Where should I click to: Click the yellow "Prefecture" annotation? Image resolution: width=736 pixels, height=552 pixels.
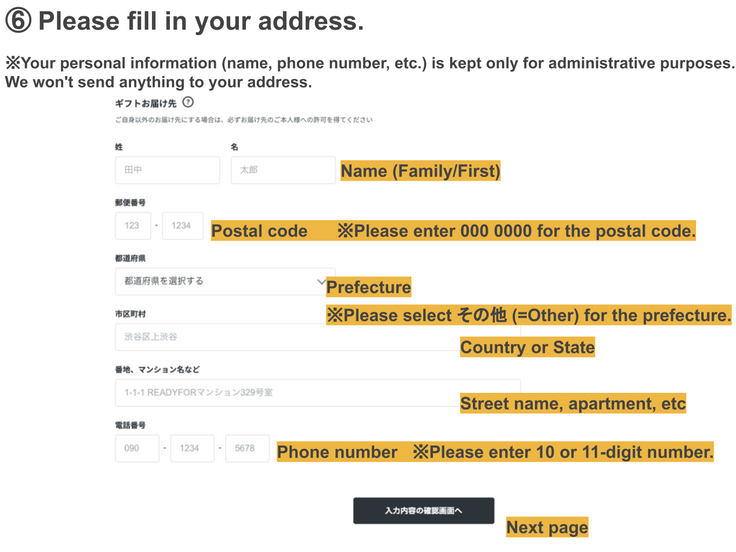(368, 287)
